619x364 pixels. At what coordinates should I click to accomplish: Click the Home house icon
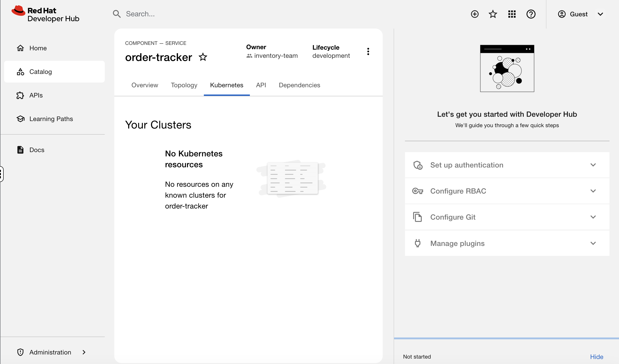tap(20, 48)
